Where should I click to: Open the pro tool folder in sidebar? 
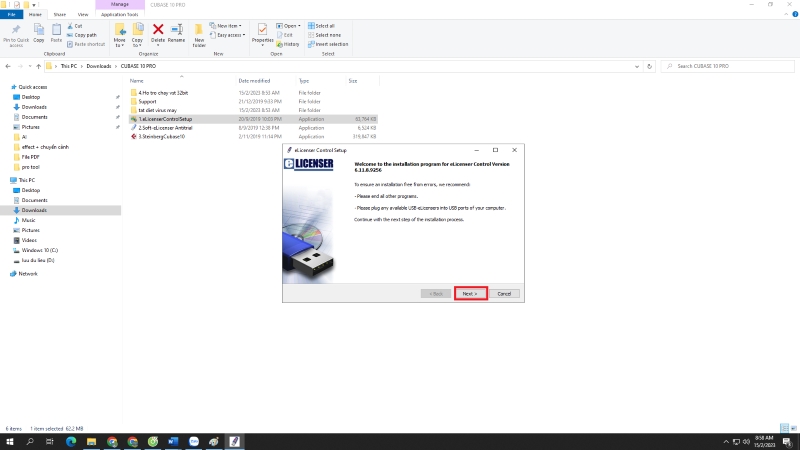point(30,167)
